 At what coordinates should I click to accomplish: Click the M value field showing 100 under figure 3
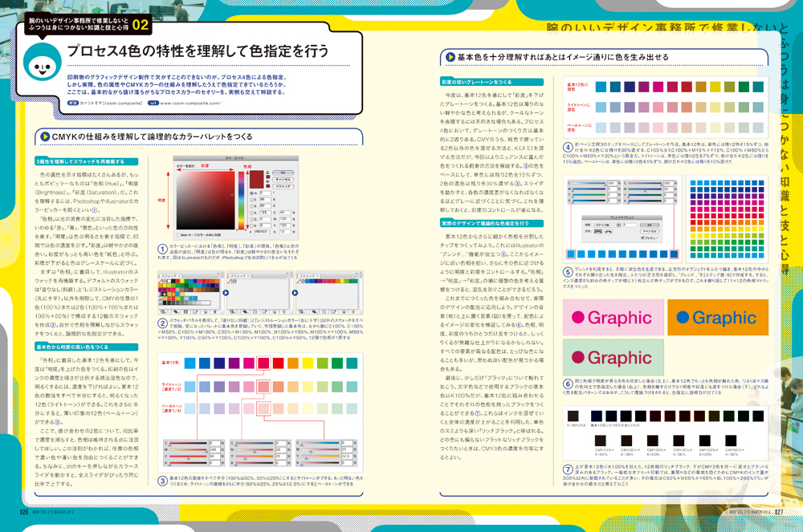click(215, 449)
